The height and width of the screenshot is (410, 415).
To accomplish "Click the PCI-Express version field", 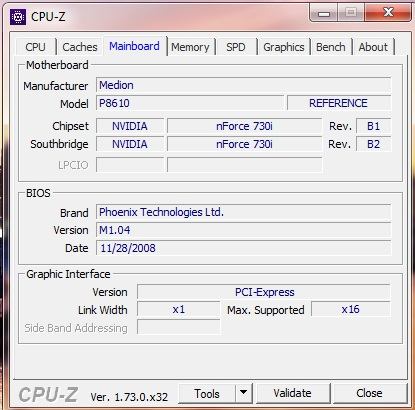I will pyautogui.click(x=263, y=292).
